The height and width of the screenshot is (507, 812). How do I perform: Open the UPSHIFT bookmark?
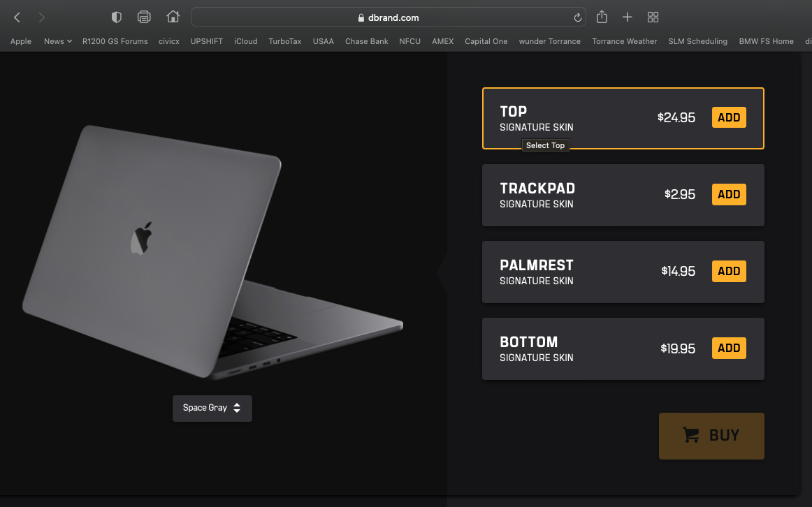(x=207, y=41)
